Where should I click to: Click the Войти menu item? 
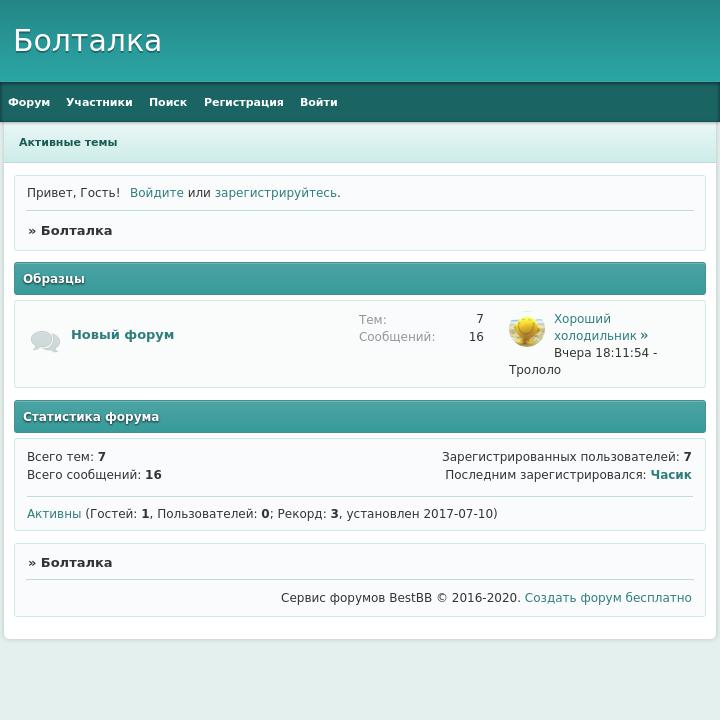(x=319, y=102)
